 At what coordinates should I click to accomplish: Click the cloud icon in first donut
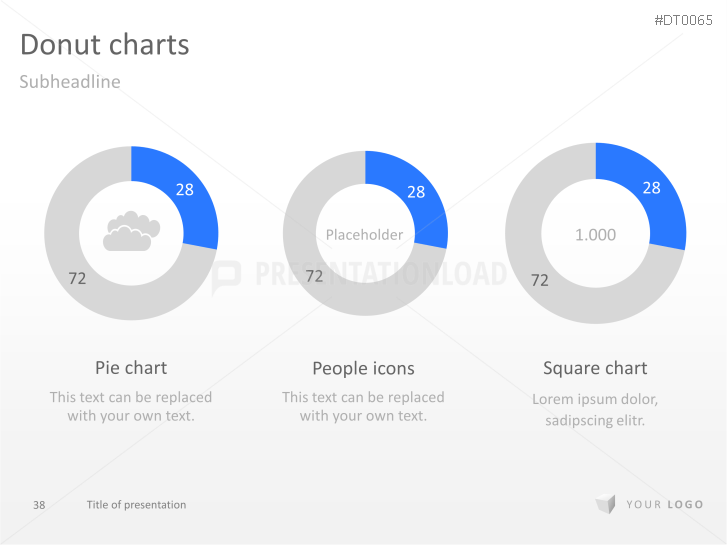click(131, 232)
